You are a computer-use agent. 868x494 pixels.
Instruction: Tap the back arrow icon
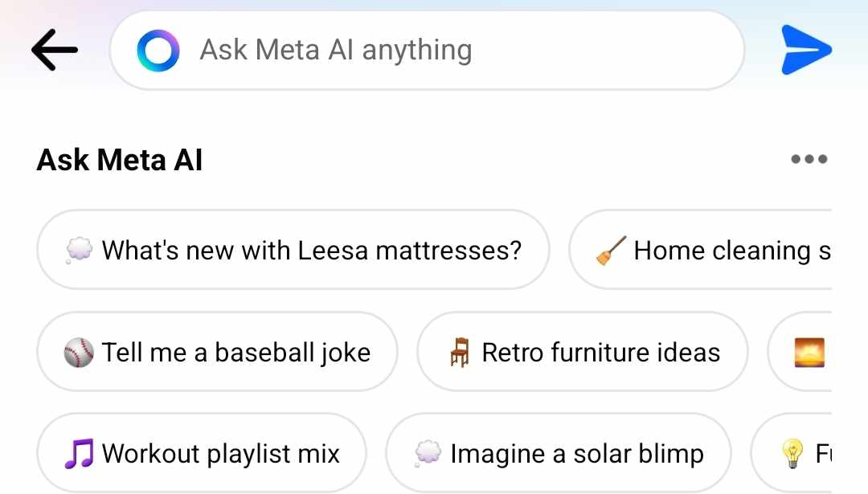55,50
